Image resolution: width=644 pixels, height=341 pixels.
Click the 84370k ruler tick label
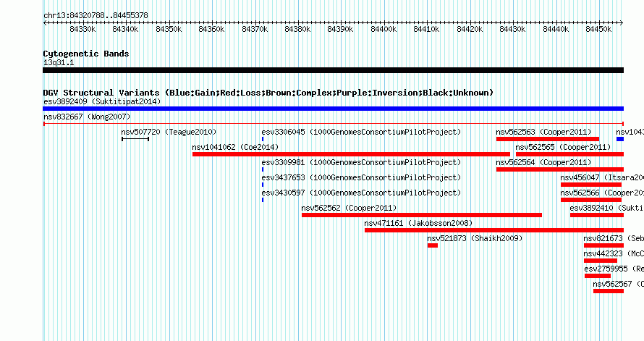pos(255,29)
